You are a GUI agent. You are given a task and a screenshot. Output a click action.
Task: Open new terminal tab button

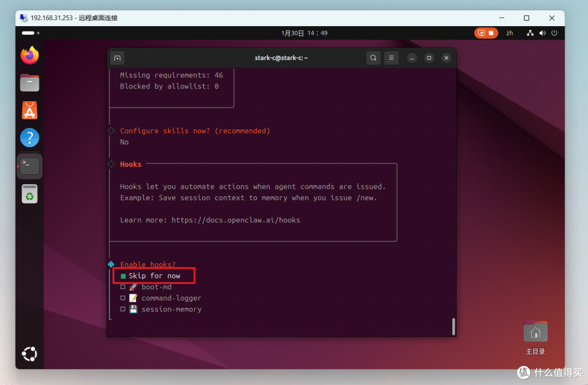(x=118, y=58)
